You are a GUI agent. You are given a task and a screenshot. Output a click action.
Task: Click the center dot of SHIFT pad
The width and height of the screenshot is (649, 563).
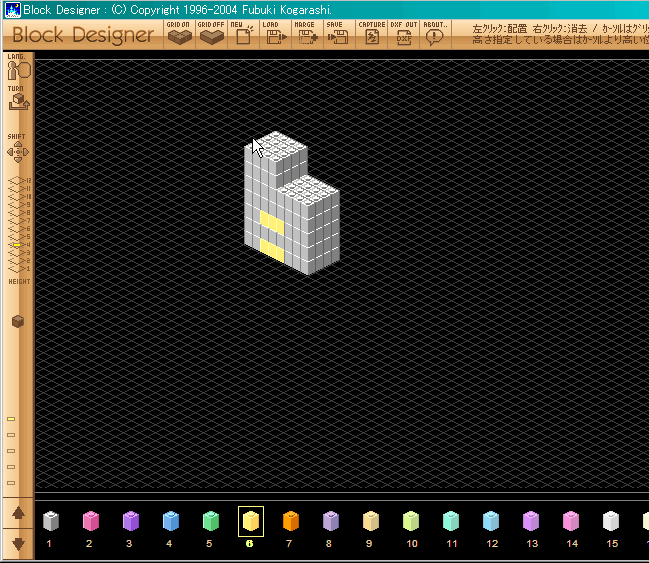(18, 152)
